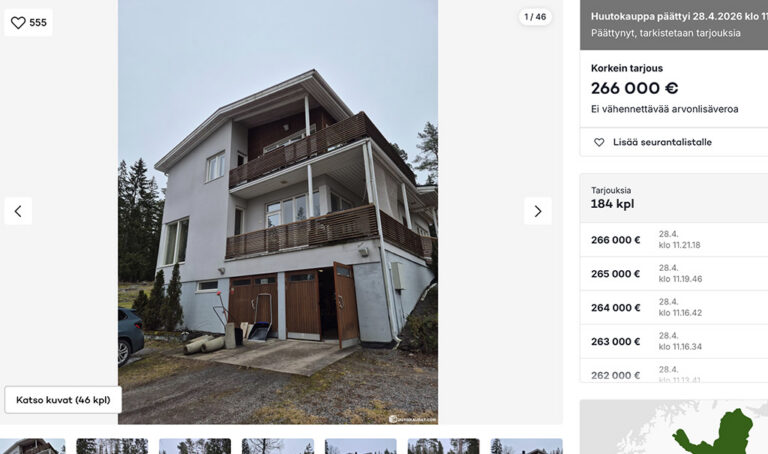Select the seventh thumbnail in the photo strip

[527, 446]
